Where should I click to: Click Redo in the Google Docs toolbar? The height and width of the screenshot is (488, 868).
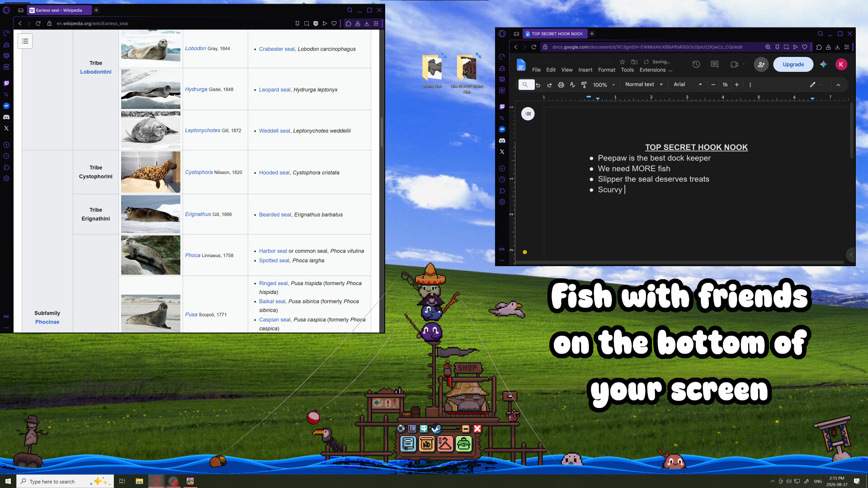[549, 85]
